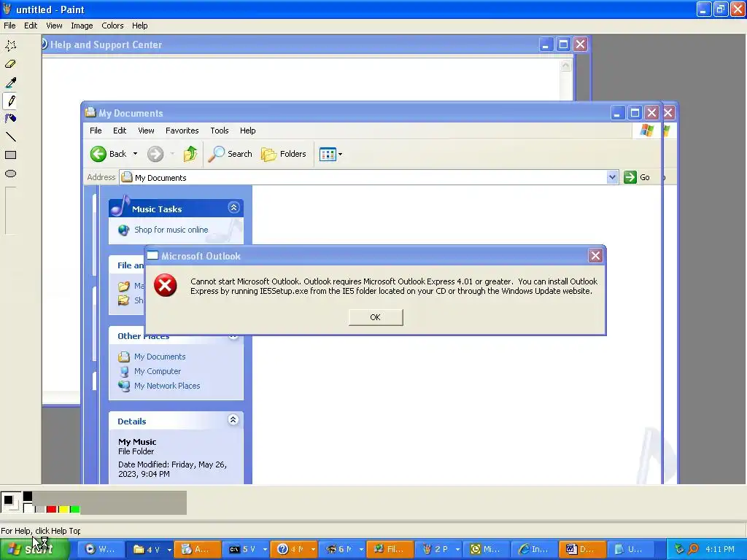Pick the red color swatch
Screen dimensions: 747x560
(52, 509)
